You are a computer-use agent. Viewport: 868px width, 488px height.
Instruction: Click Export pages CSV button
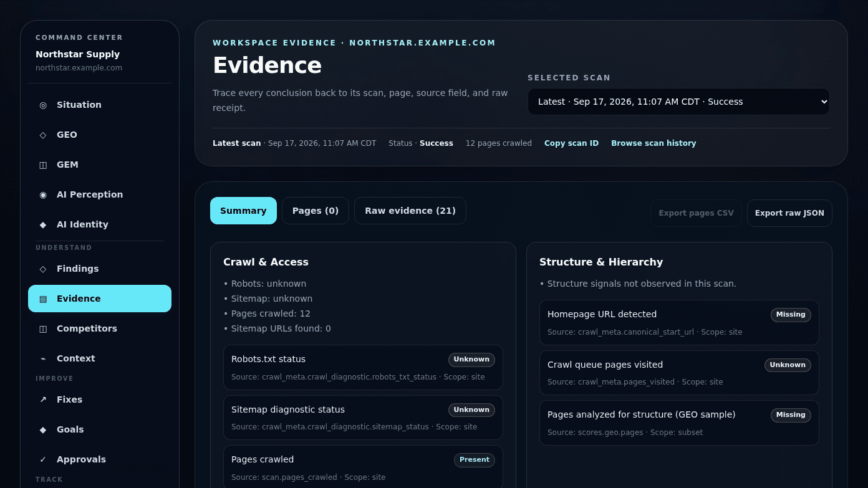tap(696, 213)
